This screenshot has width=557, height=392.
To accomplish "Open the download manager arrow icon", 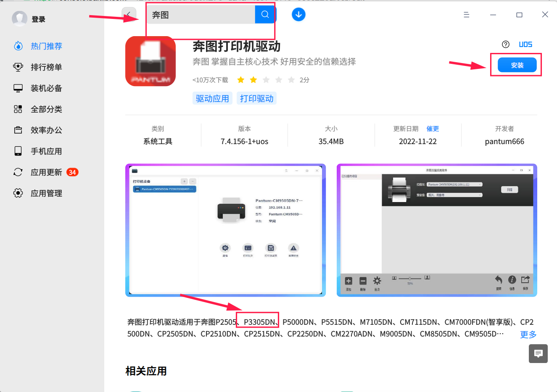I will (x=298, y=15).
